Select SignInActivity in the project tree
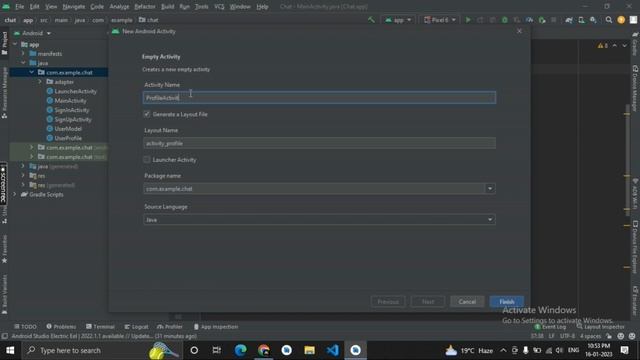The image size is (640, 360). tap(68, 110)
